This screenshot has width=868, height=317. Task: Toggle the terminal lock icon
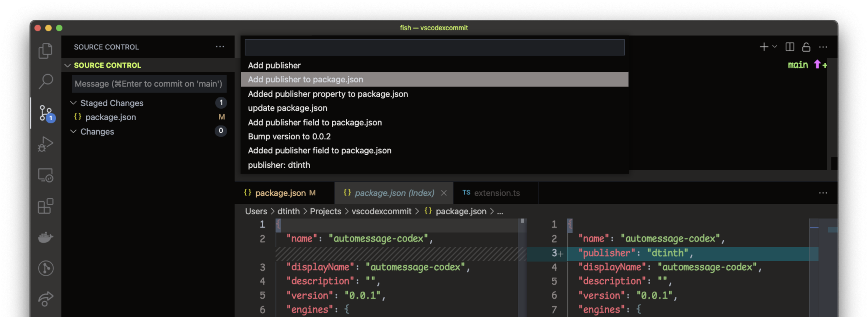806,47
